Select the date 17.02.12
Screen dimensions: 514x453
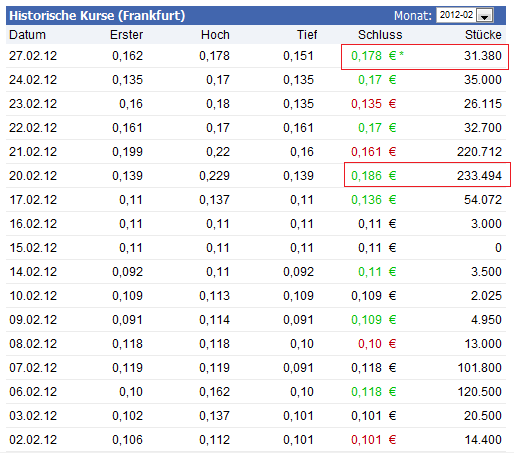pos(33,200)
